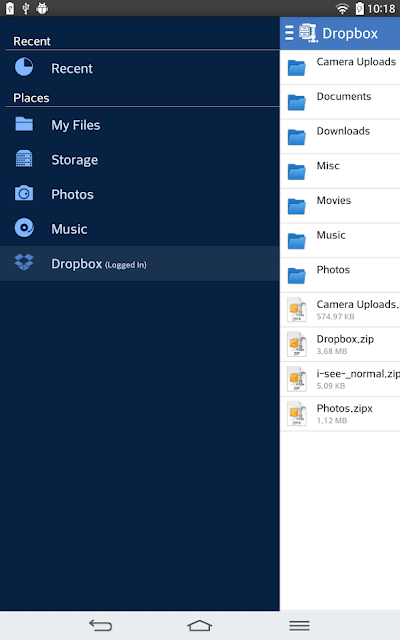This screenshot has height=640, width=400.
Task: Open Photos via the camera icon
Action: click(24, 193)
